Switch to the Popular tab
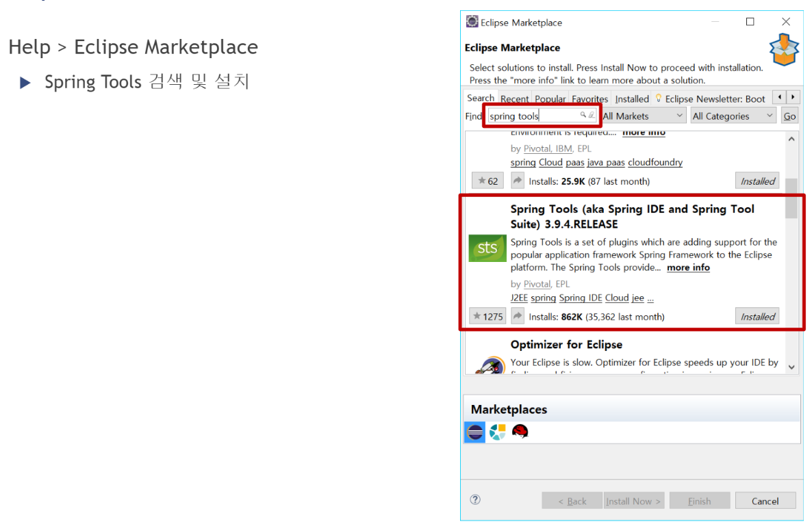812x526 pixels. tap(550, 98)
